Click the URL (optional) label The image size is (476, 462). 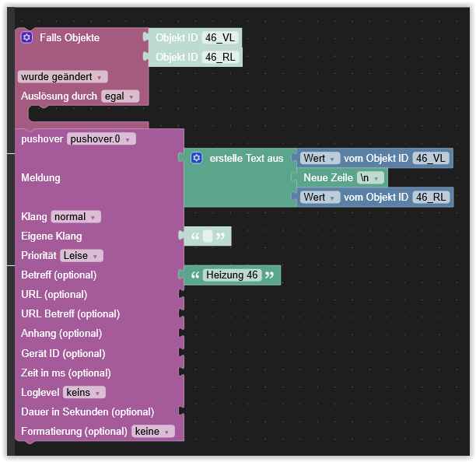click(54, 295)
